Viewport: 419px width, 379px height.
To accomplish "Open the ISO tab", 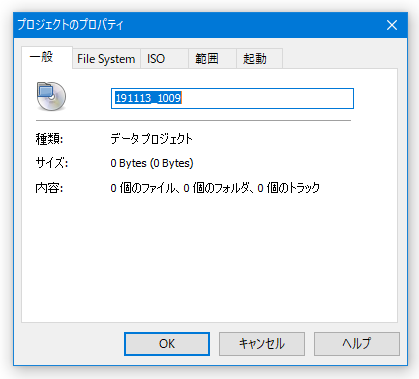I will coord(164,59).
